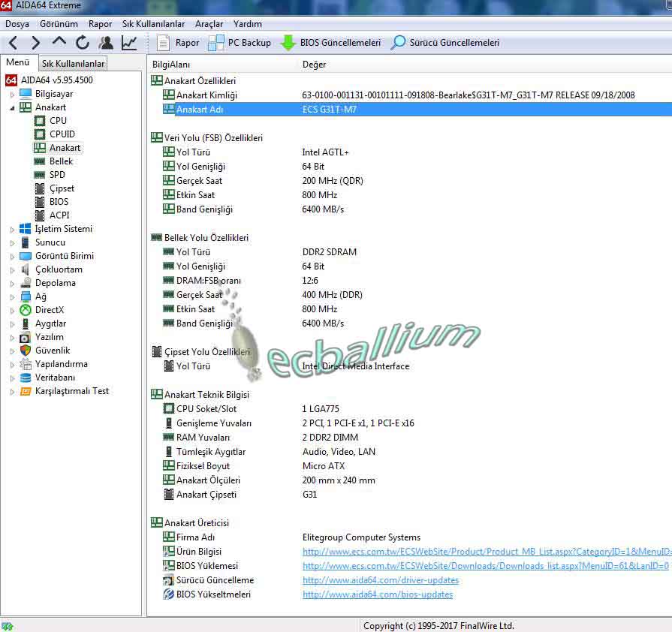Click Sürücü Güncellemeleri in the toolbar

[x=444, y=43]
